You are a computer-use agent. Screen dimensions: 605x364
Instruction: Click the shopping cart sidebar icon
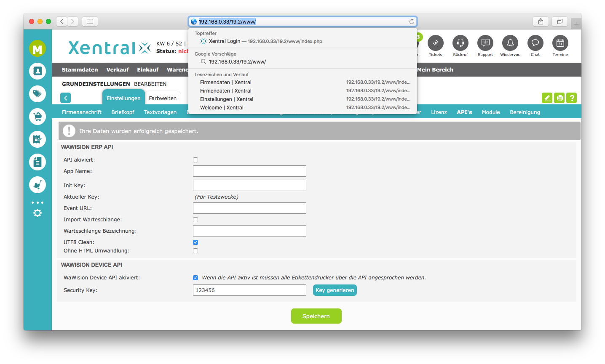37,117
